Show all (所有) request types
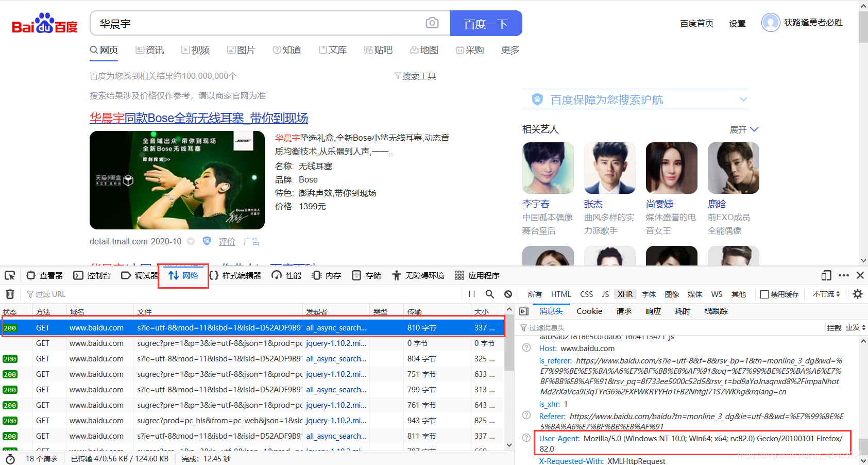This screenshot has width=868, height=465. coord(535,294)
